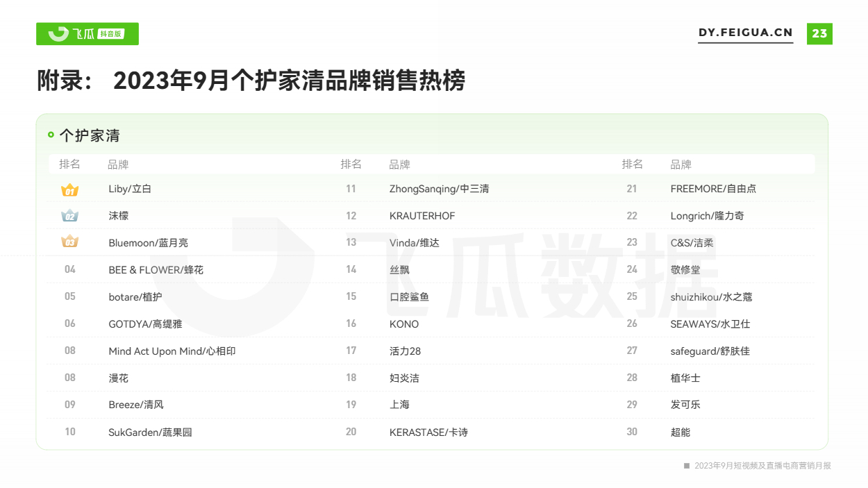This screenshot has height=488, width=868.
Task: Select the safeguard/舒肤佳 brand entry
Action: click(x=710, y=351)
